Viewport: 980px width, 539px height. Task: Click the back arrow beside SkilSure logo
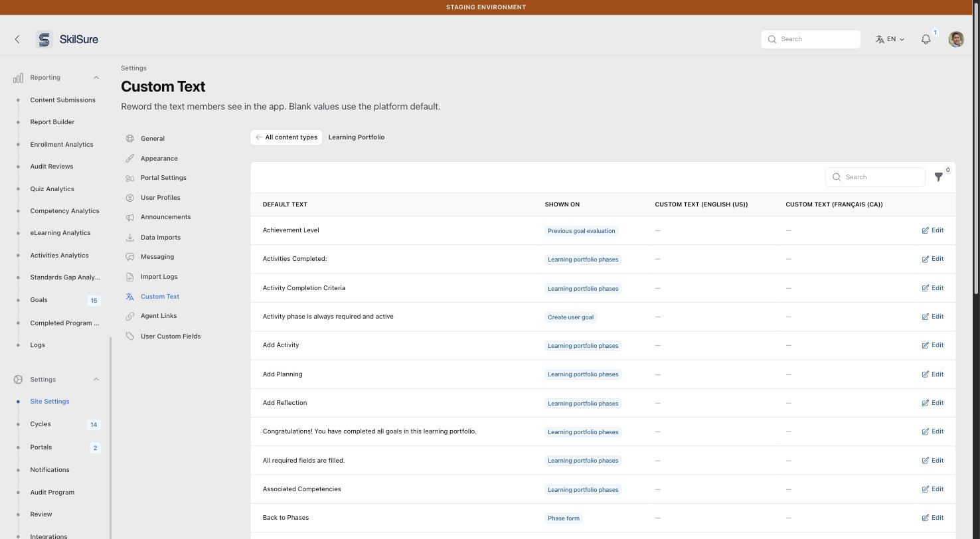click(x=17, y=39)
